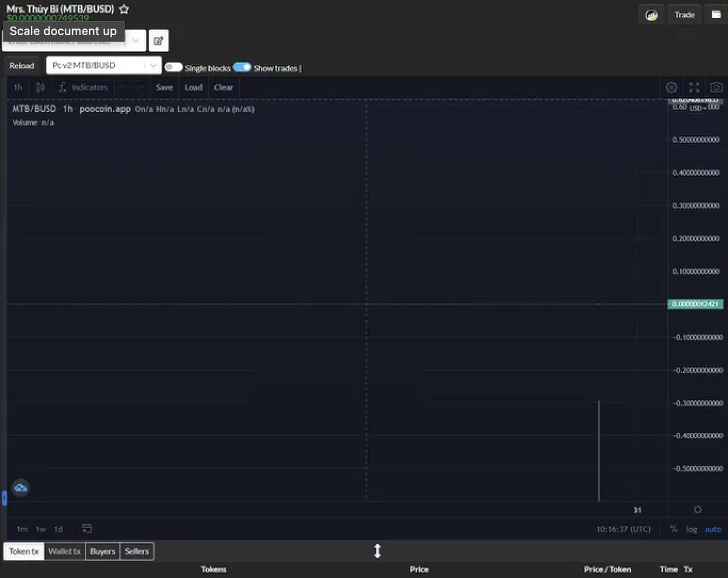Enter fullscreen chart mode
Viewport: 728px width, 578px height.
(x=694, y=87)
